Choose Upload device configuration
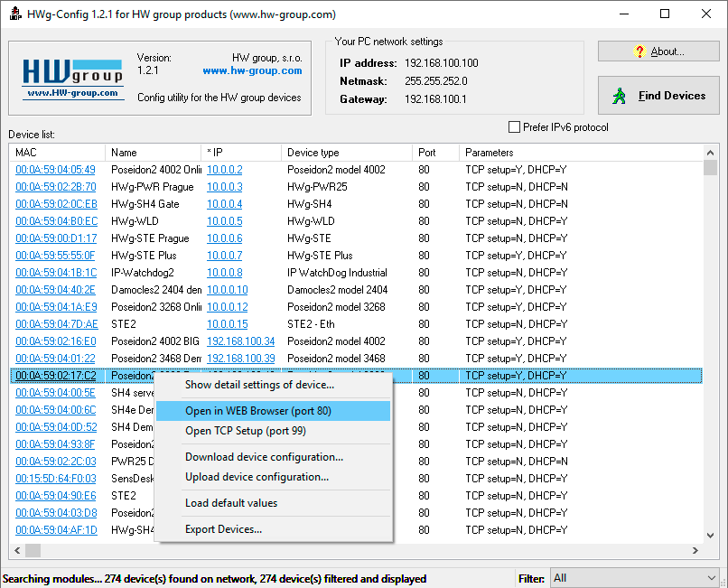 [x=273, y=477]
